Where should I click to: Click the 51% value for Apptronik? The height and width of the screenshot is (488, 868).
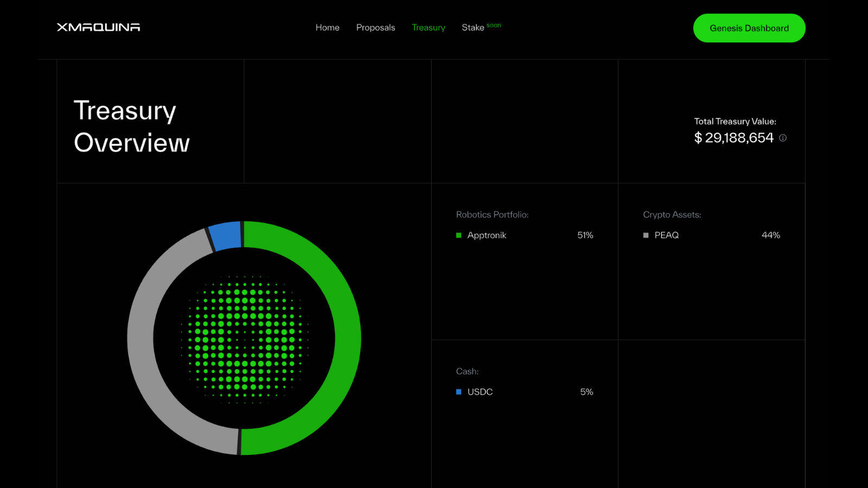tap(585, 235)
